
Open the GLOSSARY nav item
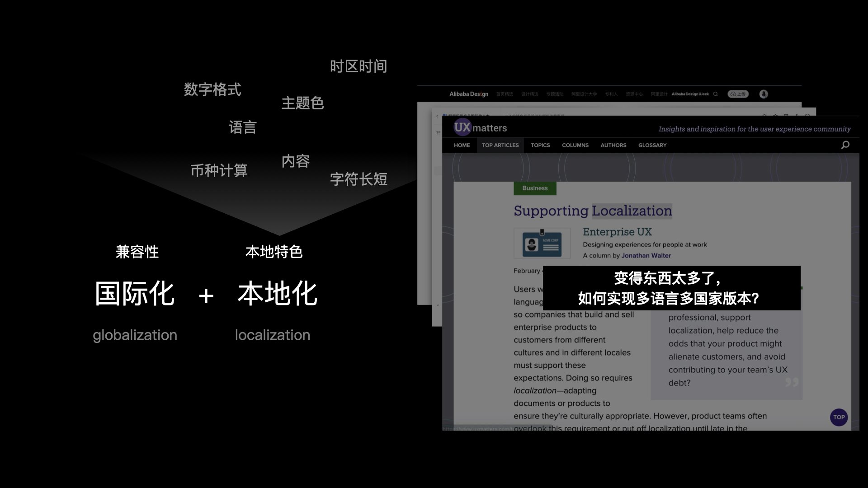point(652,145)
